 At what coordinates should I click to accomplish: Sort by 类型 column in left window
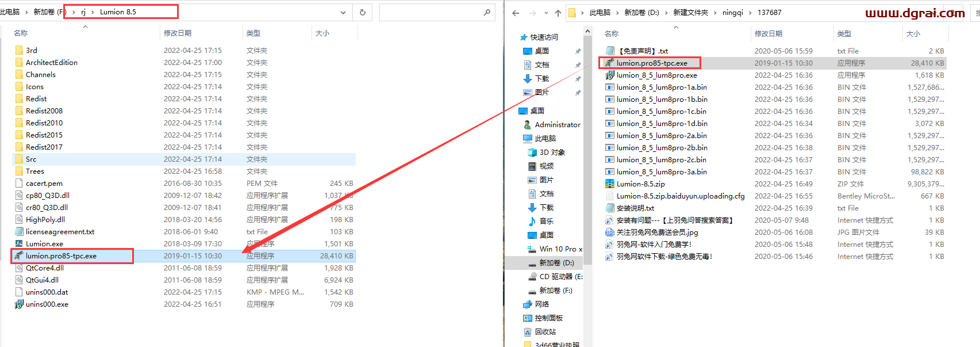point(253,33)
